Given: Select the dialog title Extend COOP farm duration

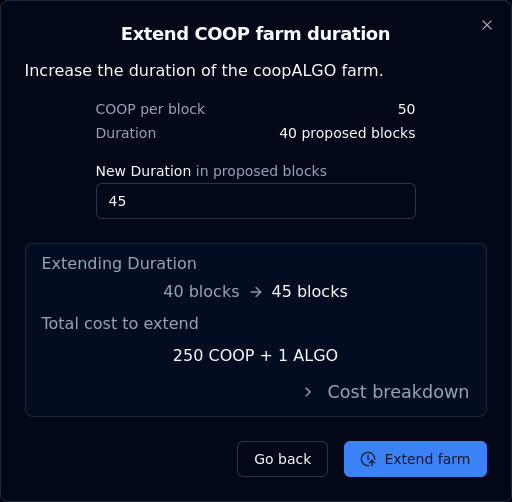Looking at the screenshot, I should (255, 34).
